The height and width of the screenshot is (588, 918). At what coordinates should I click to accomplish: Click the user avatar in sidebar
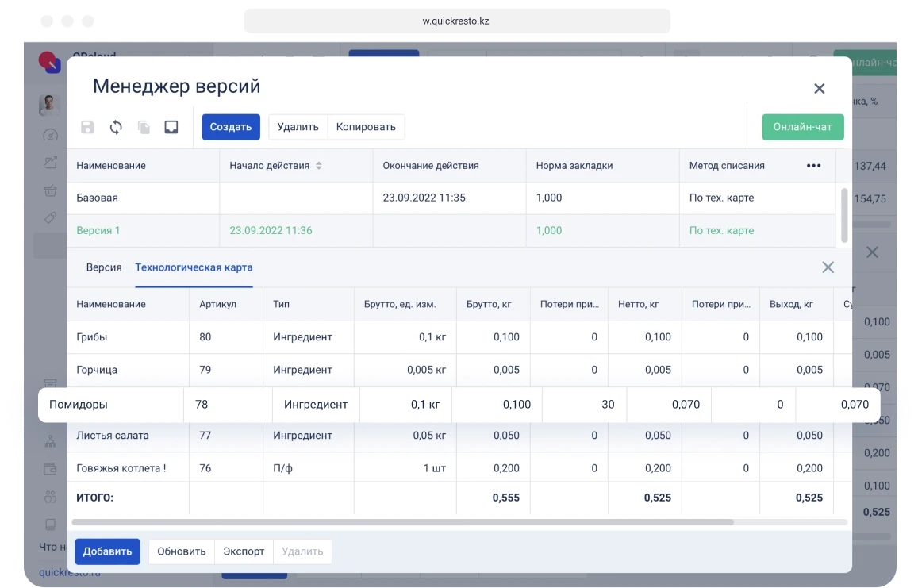click(x=49, y=105)
